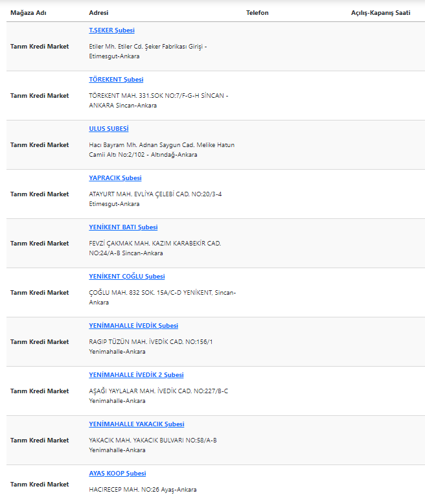Click Tarım Kredi Market in AYAŞ KOOP row
This screenshot has width=425, height=504.
40,484
